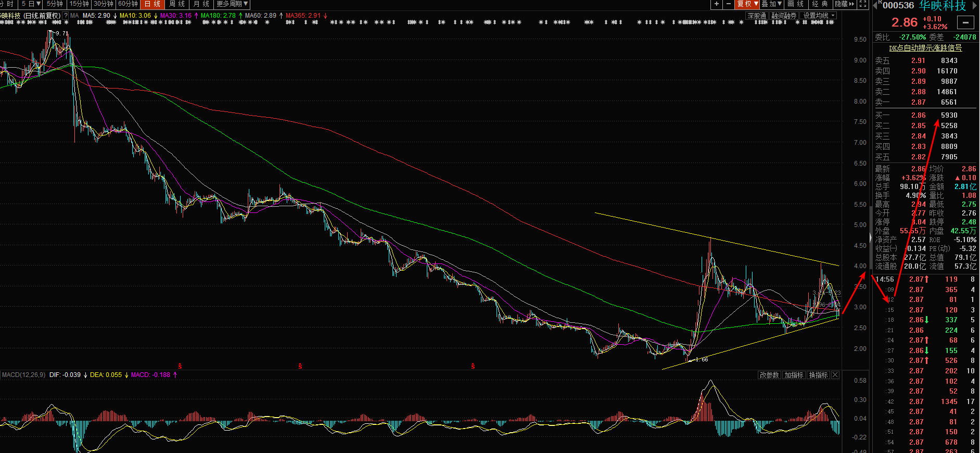Click the 卖四 ask price 2.90
980x453 pixels.
(x=918, y=71)
